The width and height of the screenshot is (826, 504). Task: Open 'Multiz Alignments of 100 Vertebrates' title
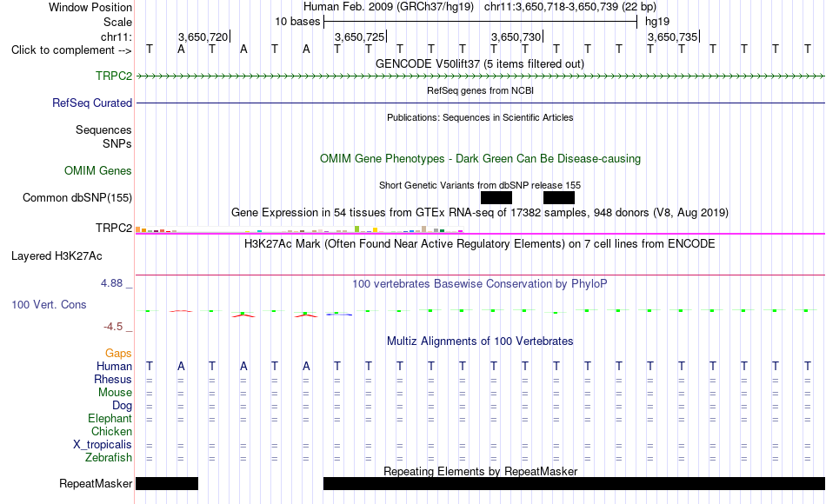480,341
